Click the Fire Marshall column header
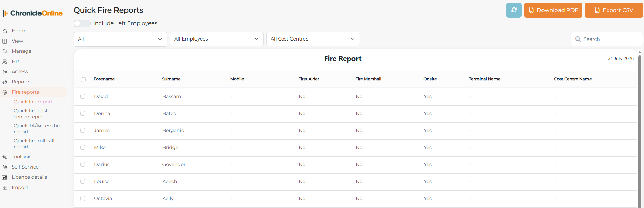Image resolution: width=644 pixels, height=208 pixels. pyautogui.click(x=368, y=79)
